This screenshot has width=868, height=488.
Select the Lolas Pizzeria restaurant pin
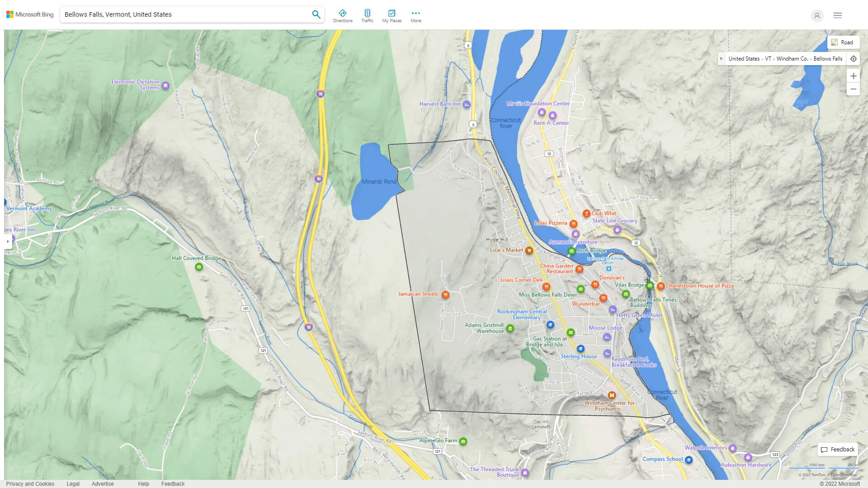point(574,223)
